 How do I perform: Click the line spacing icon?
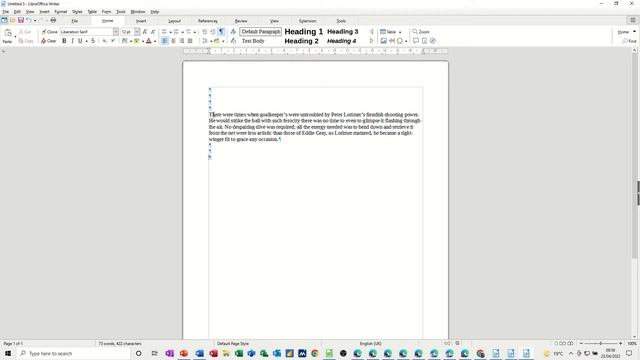pos(204,41)
